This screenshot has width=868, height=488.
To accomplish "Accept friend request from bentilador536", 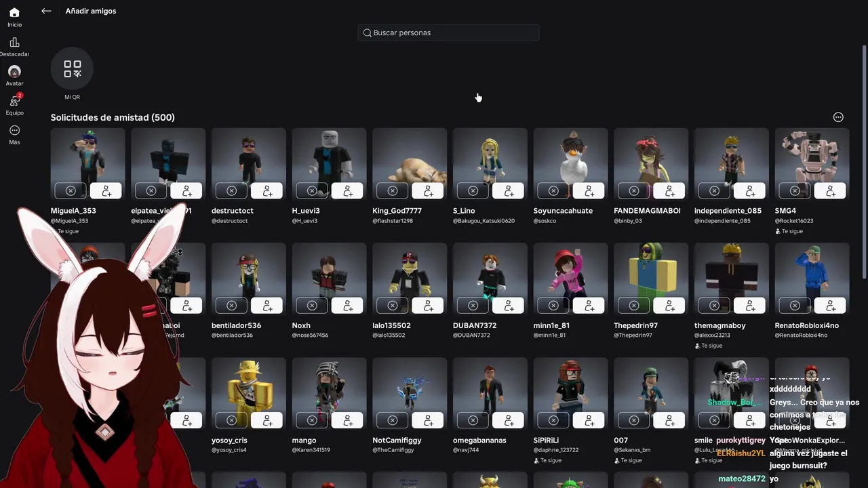I will (x=267, y=306).
